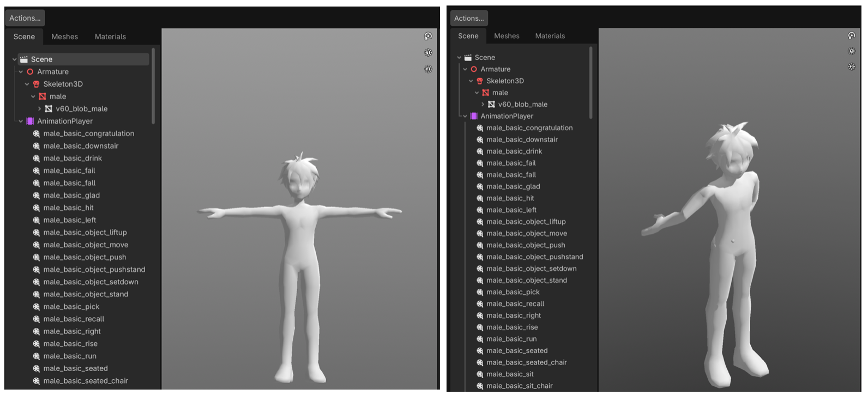Select male_basic_recall in the left window
Viewport: 868px width, 401px height.
click(x=74, y=319)
